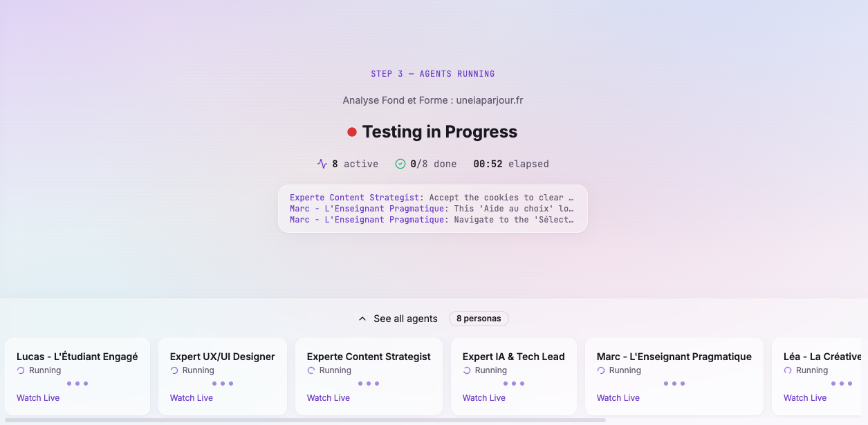The height and width of the screenshot is (425, 868).
Task: Click the spinner on Expert IA & Tech Lead card
Action: click(467, 370)
